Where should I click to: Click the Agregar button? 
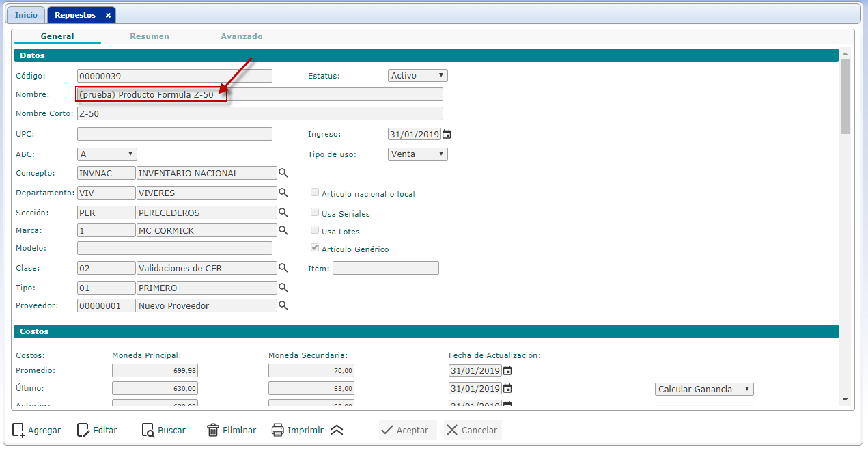pyautogui.click(x=37, y=430)
